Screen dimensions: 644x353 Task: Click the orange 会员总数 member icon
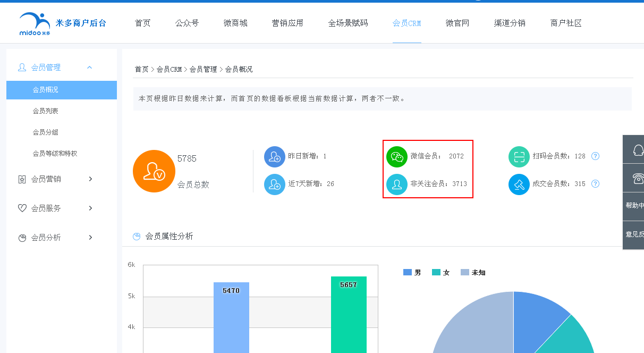coord(154,171)
